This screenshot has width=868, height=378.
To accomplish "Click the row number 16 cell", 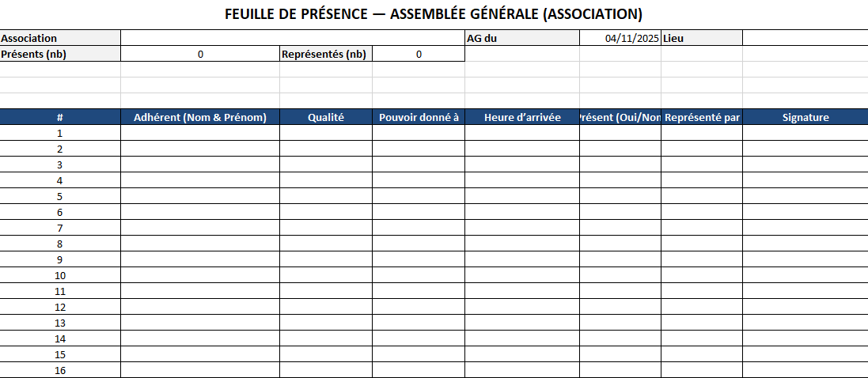I will click(60, 370).
